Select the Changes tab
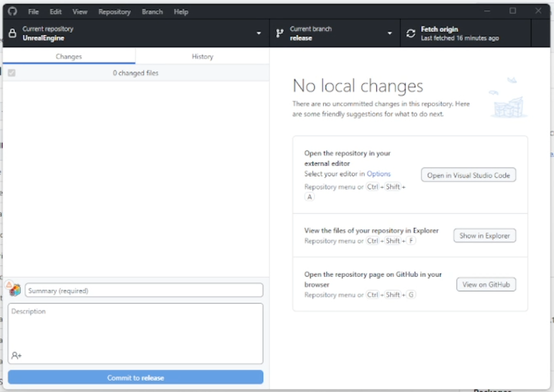The height and width of the screenshot is (392, 554). click(x=69, y=57)
